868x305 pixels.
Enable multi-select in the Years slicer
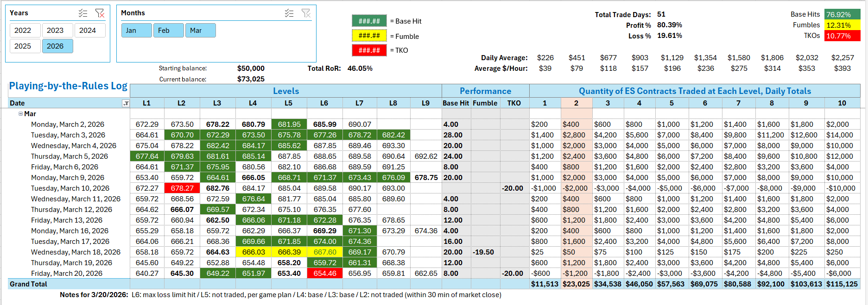(83, 13)
